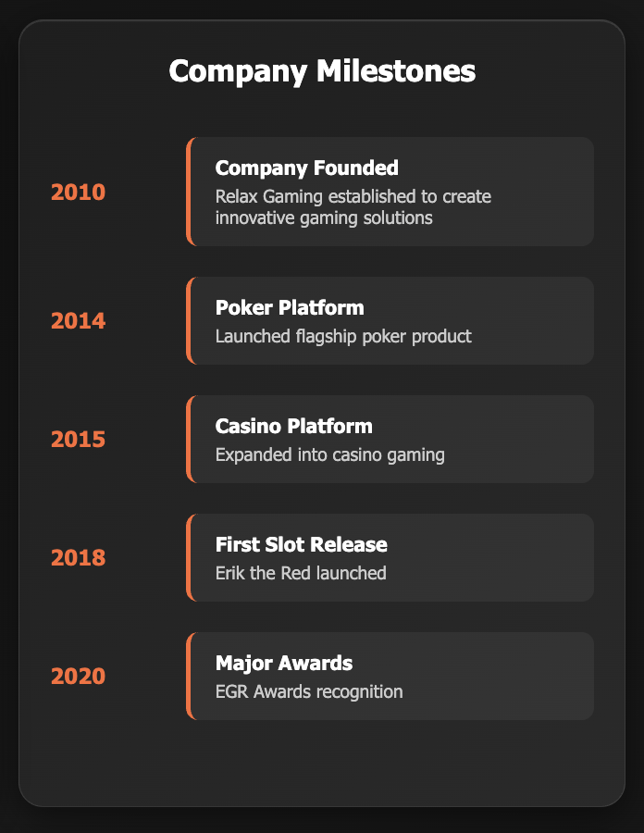Click orange accent bar of Major Awards card
644x833 pixels.
pyautogui.click(x=189, y=677)
